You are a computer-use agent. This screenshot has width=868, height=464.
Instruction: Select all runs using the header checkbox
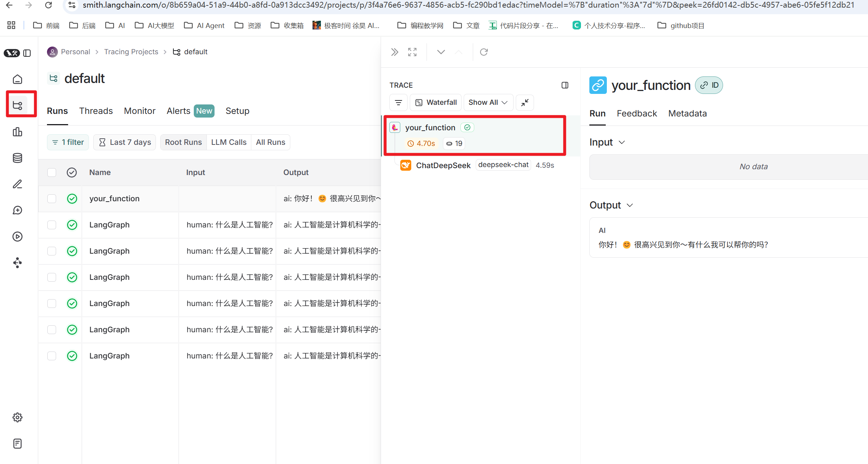tap(51, 172)
